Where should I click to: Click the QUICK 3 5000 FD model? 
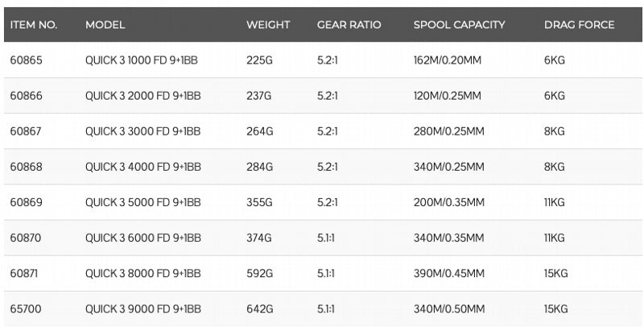click(142, 202)
